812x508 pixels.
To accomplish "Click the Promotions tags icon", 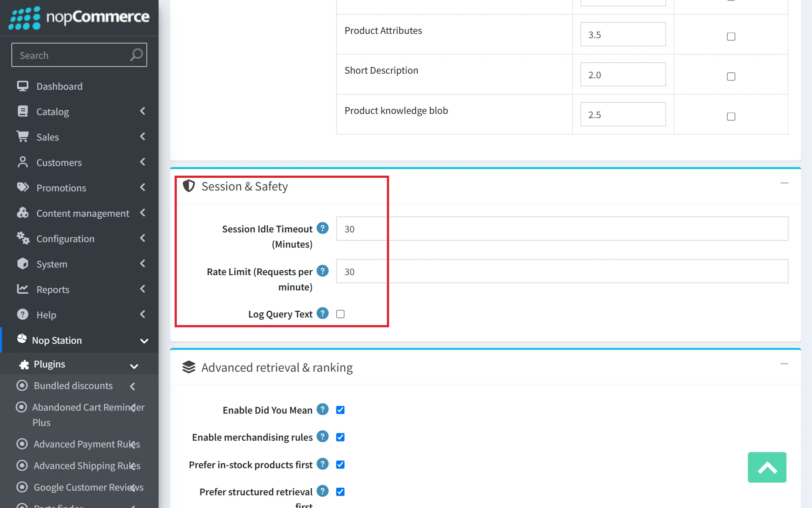I will pyautogui.click(x=22, y=187).
